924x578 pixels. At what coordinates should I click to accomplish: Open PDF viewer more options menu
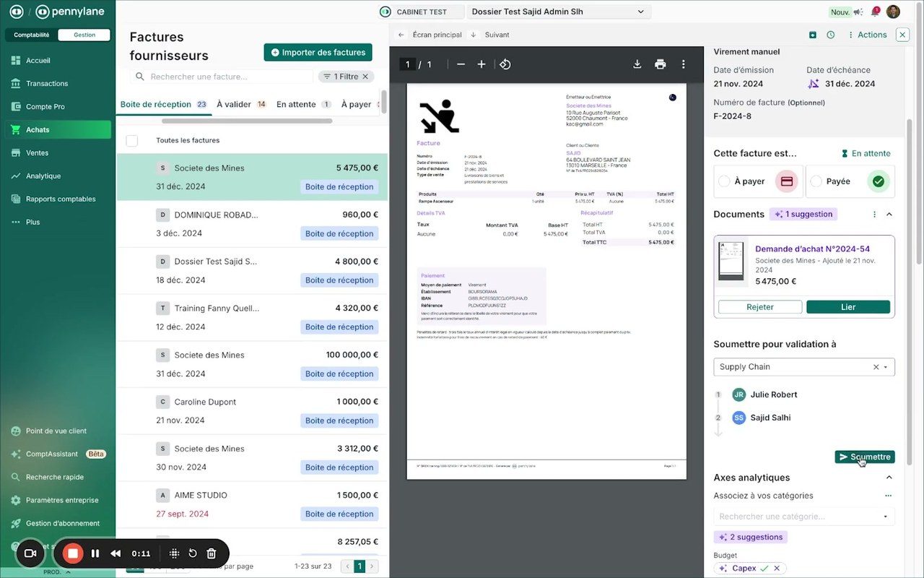coord(683,64)
